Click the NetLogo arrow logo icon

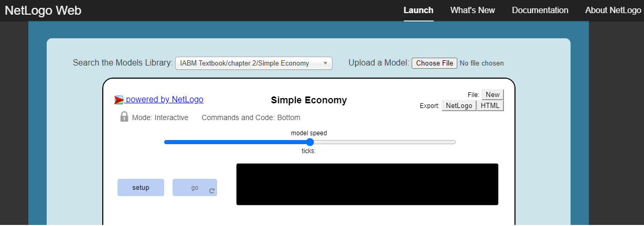[x=119, y=100]
